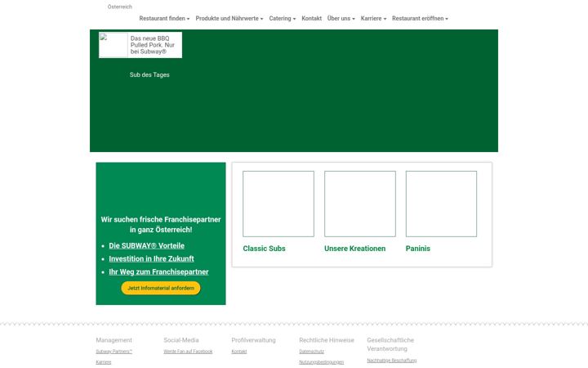Click the Social-Media footer heading
This screenshot has width=588, height=368.
click(181, 340)
